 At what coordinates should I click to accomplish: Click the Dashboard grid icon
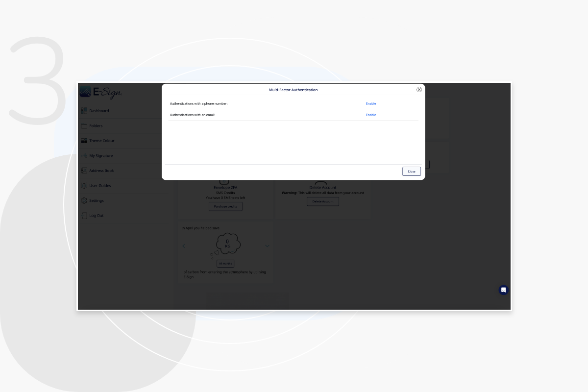pos(84,111)
